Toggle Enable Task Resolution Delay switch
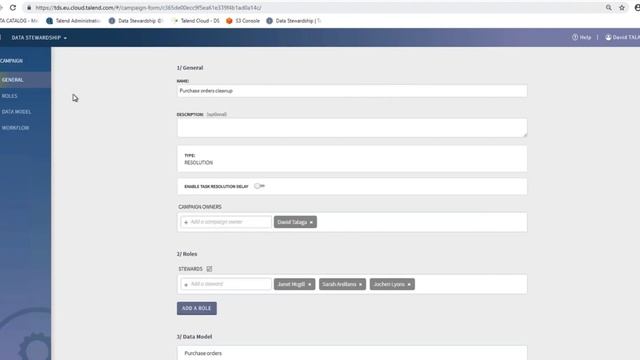640x360 pixels. (259, 186)
